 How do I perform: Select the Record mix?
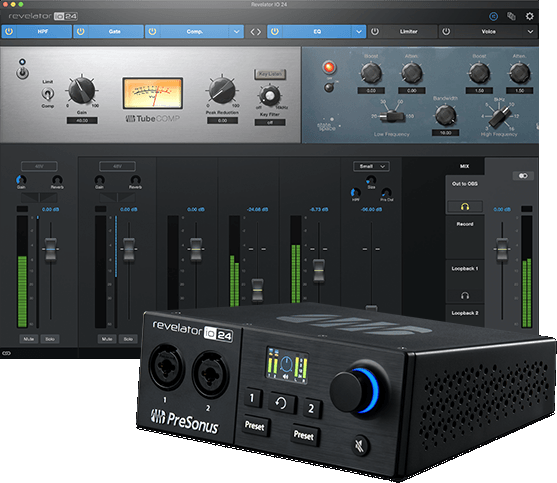tap(465, 224)
